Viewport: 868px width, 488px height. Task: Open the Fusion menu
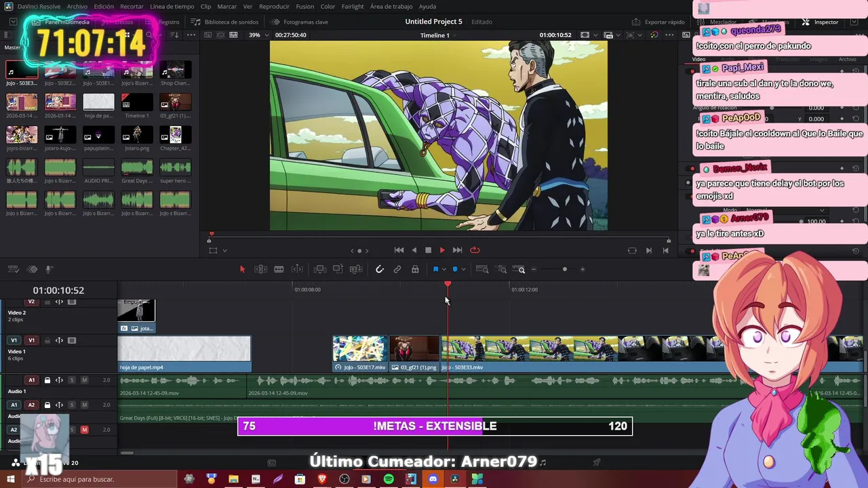[x=304, y=6]
